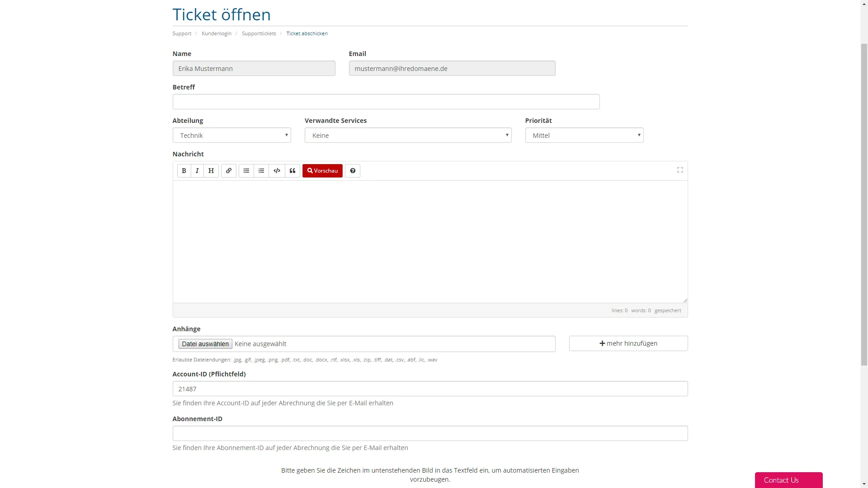This screenshot has width=868, height=488.
Task: Open the Contact Us chat widget
Action: tap(789, 480)
